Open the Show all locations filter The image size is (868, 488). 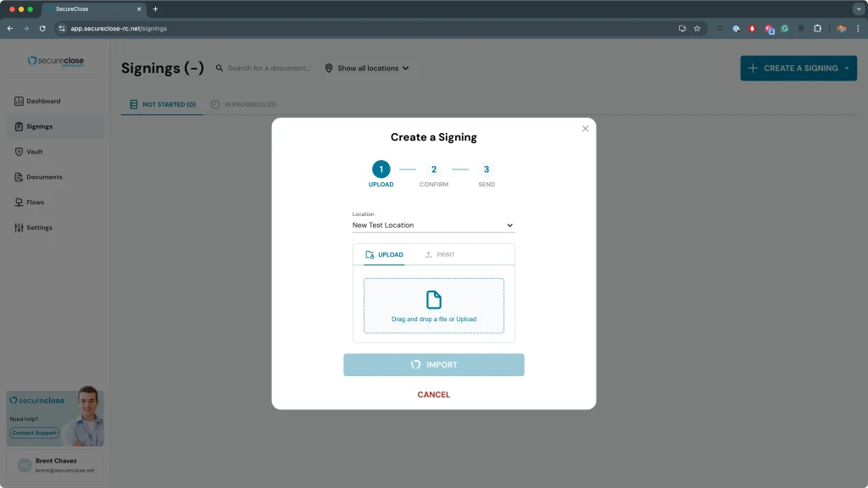point(367,69)
